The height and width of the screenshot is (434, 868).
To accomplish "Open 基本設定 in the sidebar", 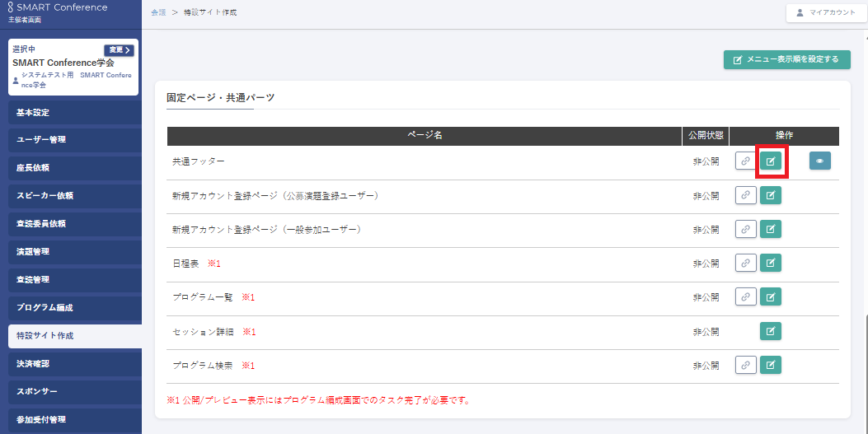I will [71, 112].
